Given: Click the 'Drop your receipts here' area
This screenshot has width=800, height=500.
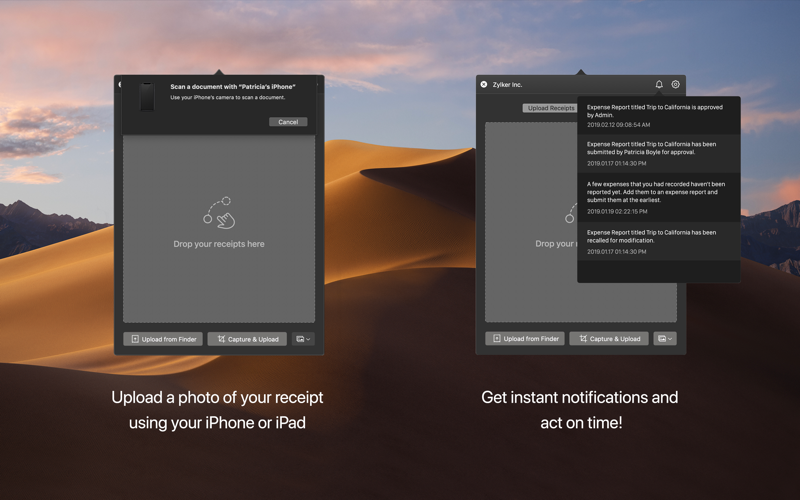Looking at the screenshot, I should coord(219,230).
